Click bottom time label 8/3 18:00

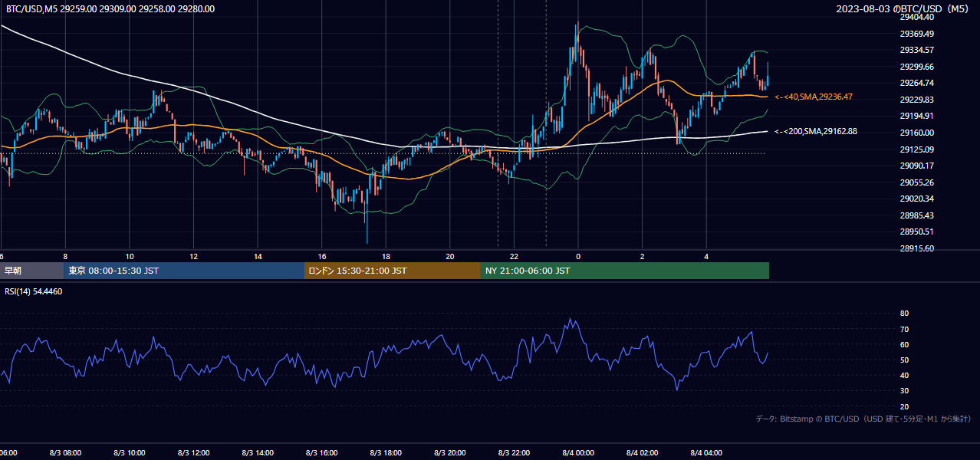point(386,453)
